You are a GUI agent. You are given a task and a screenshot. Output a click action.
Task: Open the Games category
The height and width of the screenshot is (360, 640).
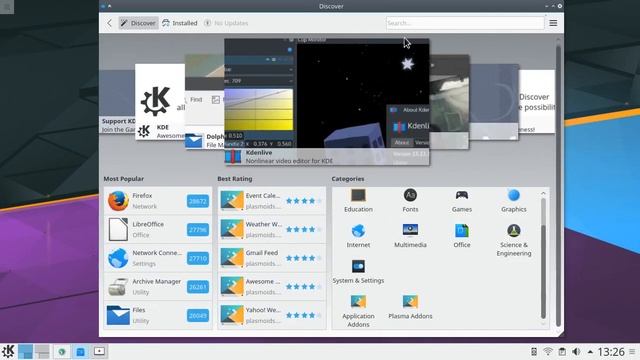pos(462,201)
